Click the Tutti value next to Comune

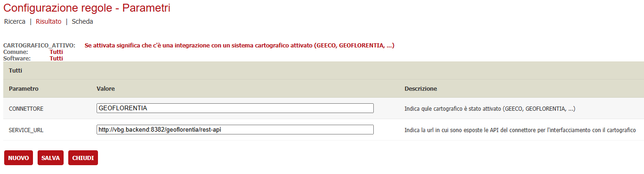56,52
